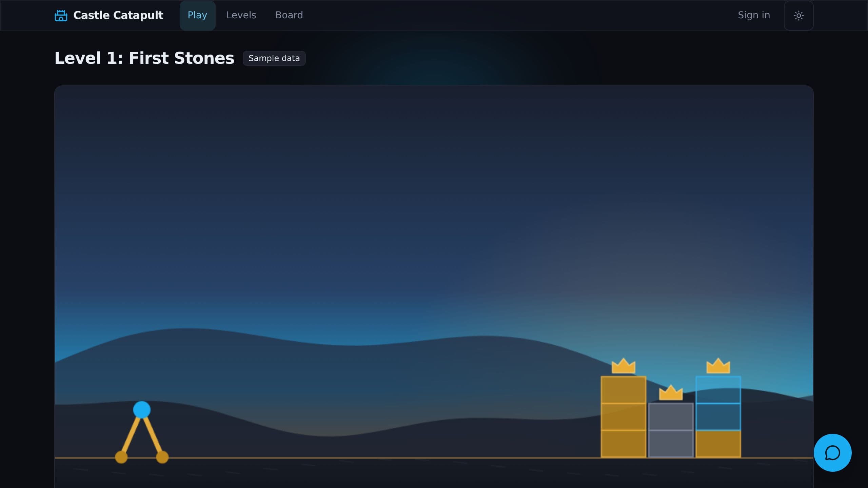Click the Castle Catapult castle logo icon
Image resolution: width=868 pixels, height=488 pixels.
coord(61,15)
